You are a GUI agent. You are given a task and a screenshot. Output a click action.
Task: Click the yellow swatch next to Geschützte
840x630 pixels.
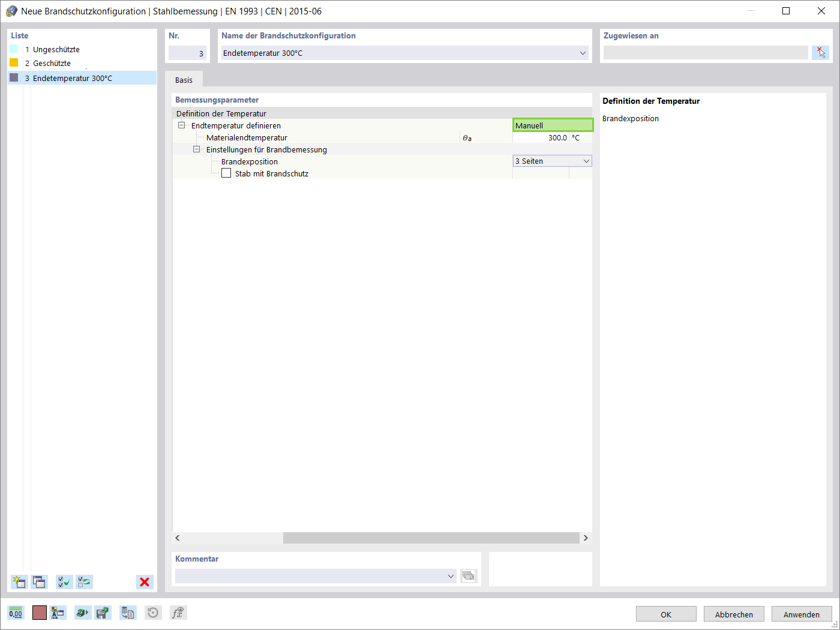pos(14,63)
